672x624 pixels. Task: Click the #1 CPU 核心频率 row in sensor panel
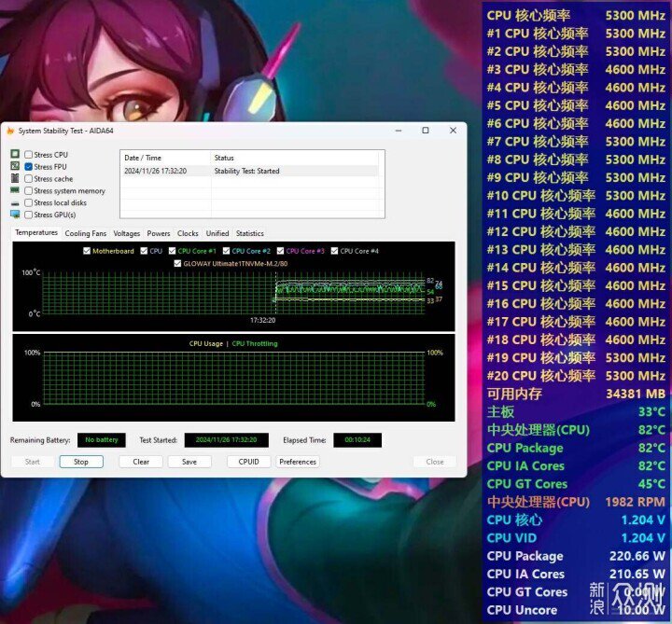pyautogui.click(x=576, y=34)
